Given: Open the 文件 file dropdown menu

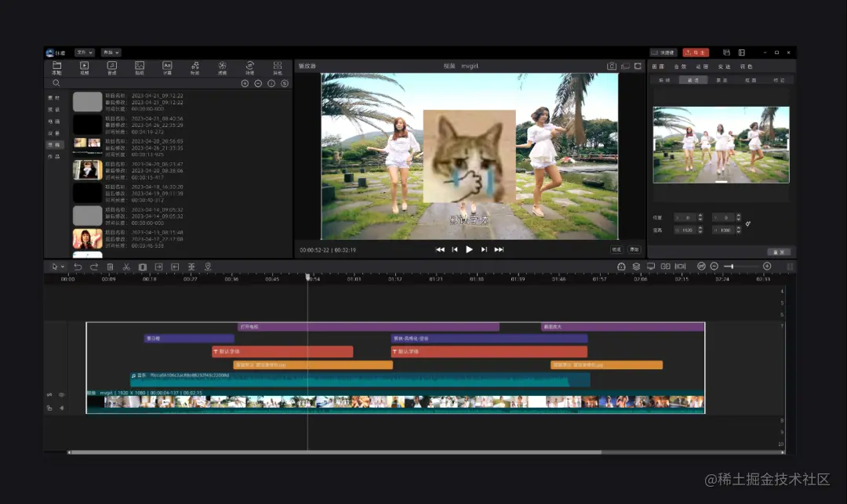Looking at the screenshot, I should point(85,53).
